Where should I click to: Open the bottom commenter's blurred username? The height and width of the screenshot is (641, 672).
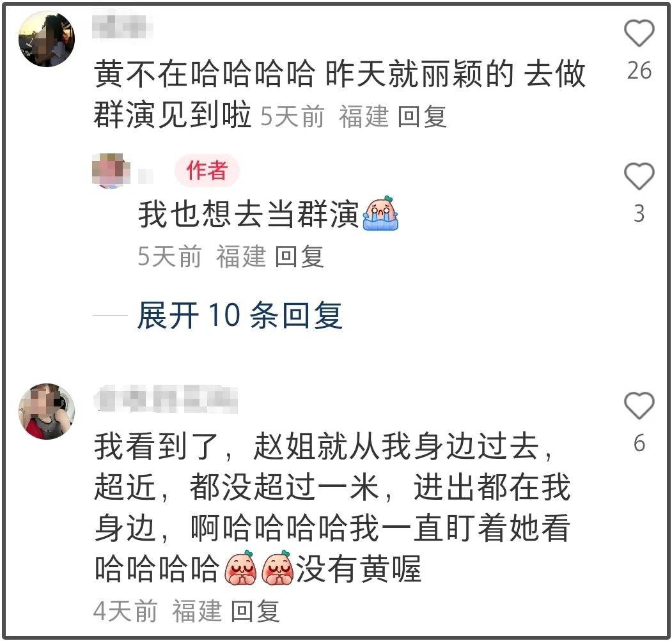pyautogui.click(x=166, y=399)
